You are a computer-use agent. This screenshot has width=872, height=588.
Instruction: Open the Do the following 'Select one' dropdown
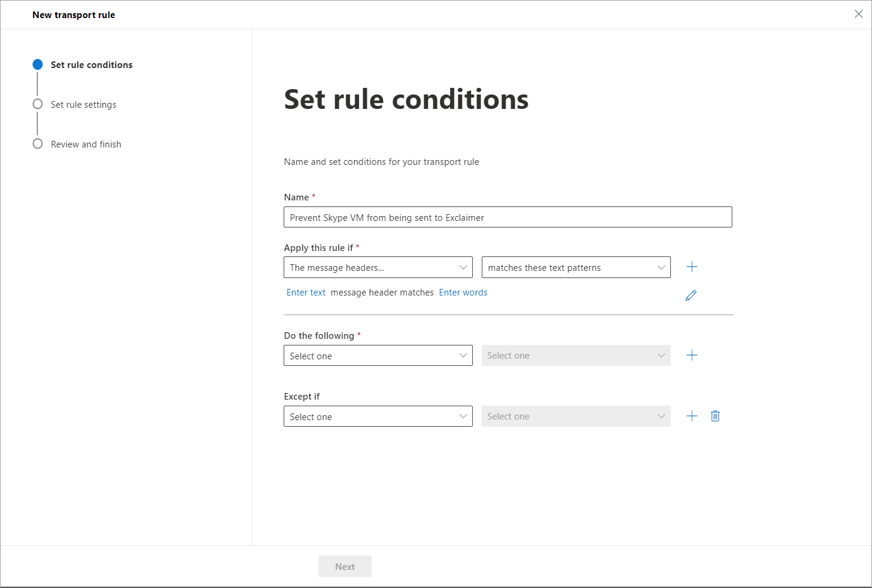[x=378, y=356]
